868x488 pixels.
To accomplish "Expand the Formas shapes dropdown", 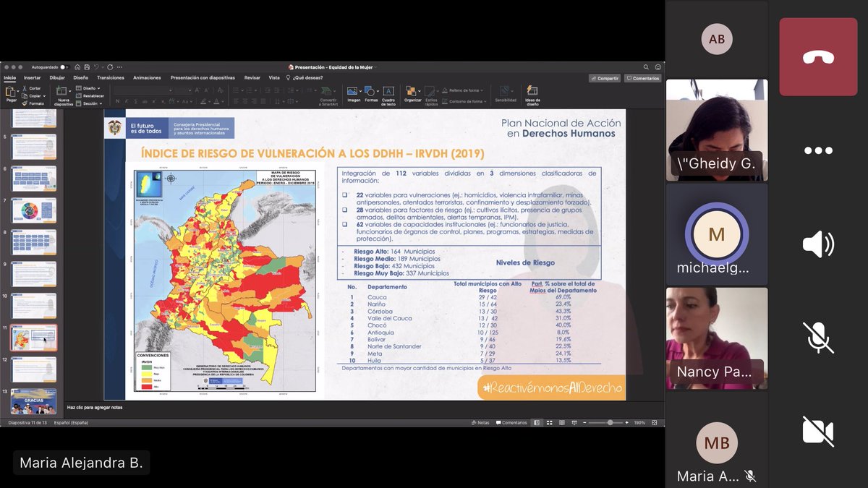I will tap(377, 92).
